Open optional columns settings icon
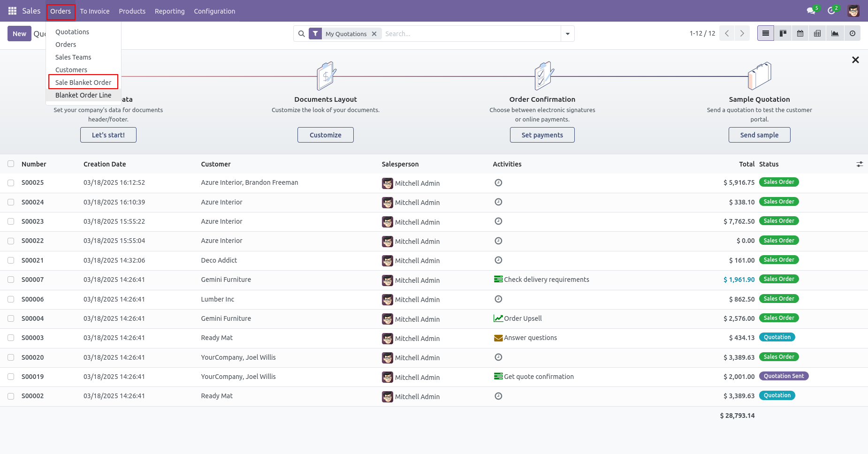The image size is (868, 454). pyautogui.click(x=860, y=164)
